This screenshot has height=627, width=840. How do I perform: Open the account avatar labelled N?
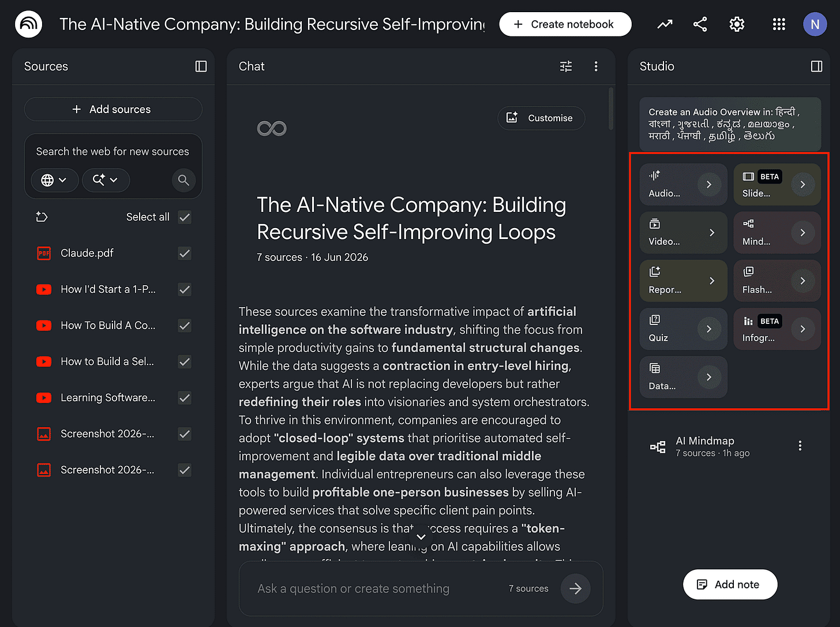815,24
